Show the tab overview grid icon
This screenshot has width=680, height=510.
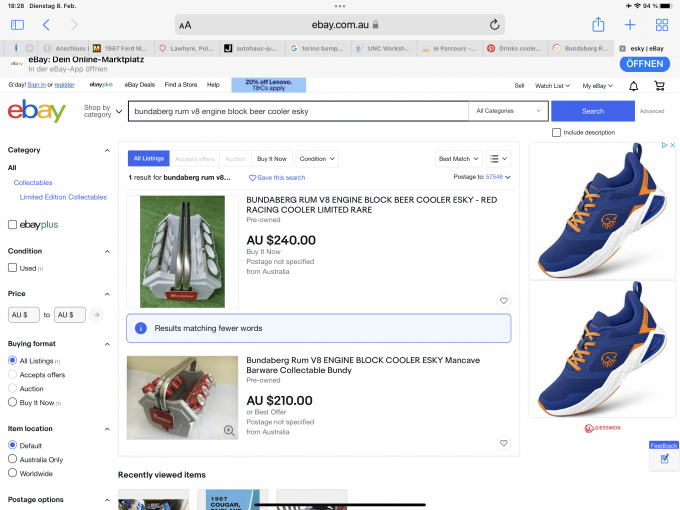(662, 25)
